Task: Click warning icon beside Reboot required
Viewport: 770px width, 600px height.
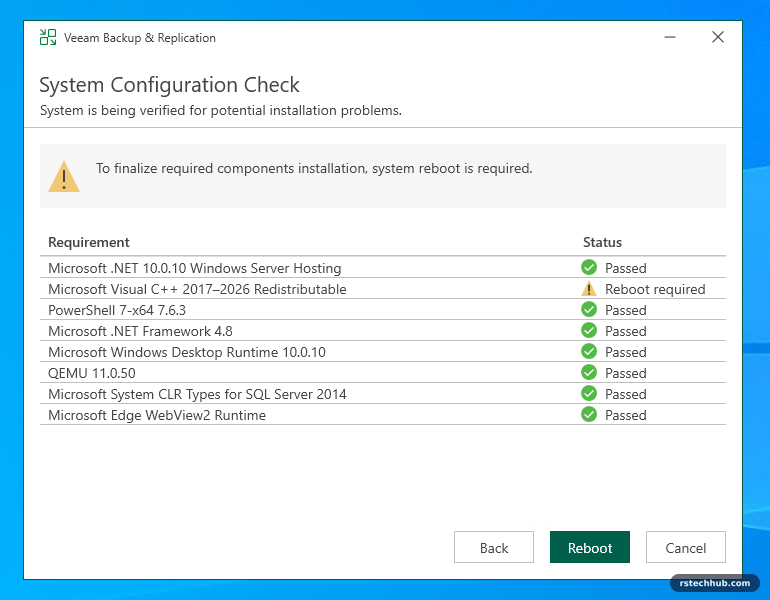Action: [589, 289]
